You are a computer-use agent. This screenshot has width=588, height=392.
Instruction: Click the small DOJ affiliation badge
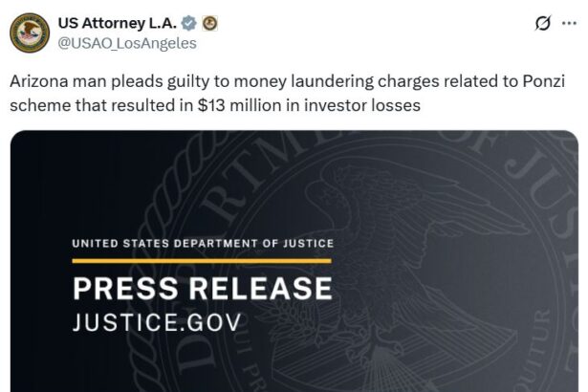210,23
